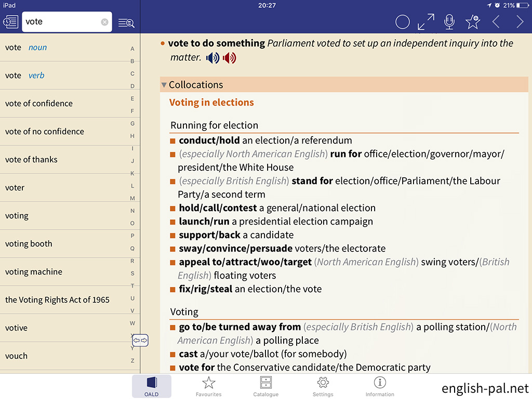Image resolution: width=532 pixels, height=399 pixels.
Task: Play the blue British pronunciation speaker
Action: pyautogui.click(x=212, y=58)
